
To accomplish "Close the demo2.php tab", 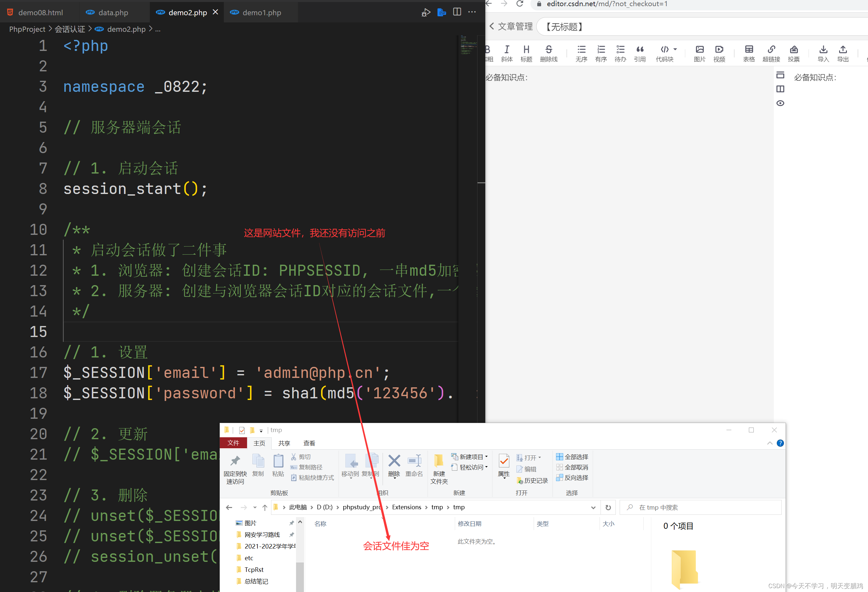I will 215,12.
